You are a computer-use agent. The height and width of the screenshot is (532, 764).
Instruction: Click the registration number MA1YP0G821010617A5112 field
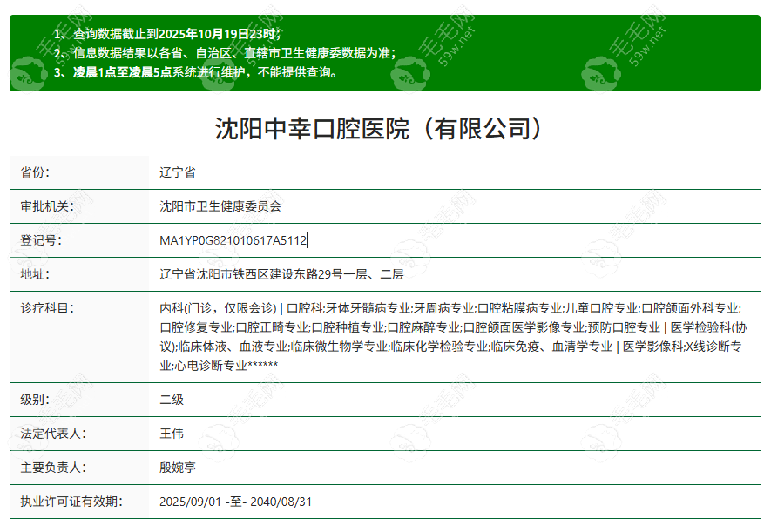(x=233, y=240)
